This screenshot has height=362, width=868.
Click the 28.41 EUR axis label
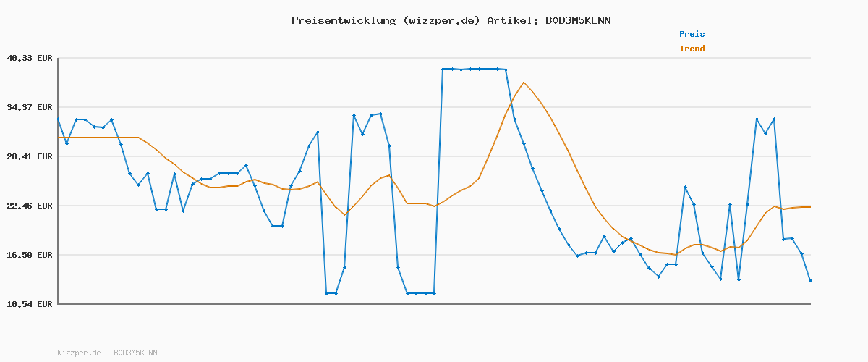[x=29, y=156]
